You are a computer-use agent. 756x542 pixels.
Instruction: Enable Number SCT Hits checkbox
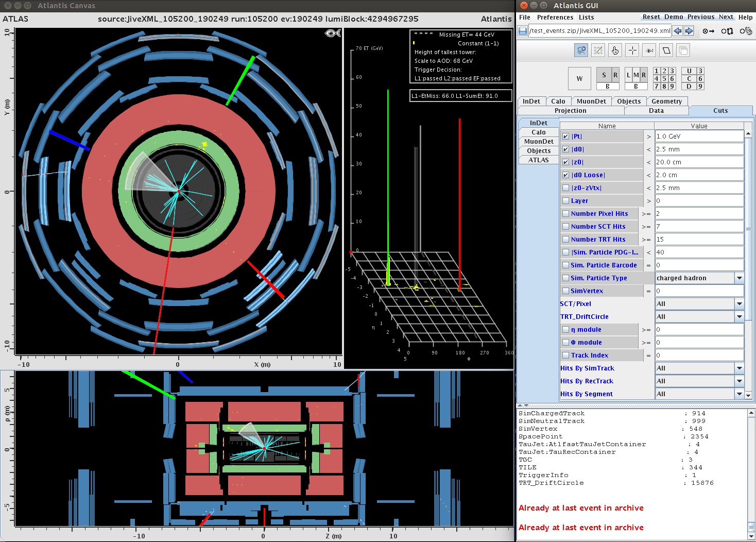click(x=566, y=227)
